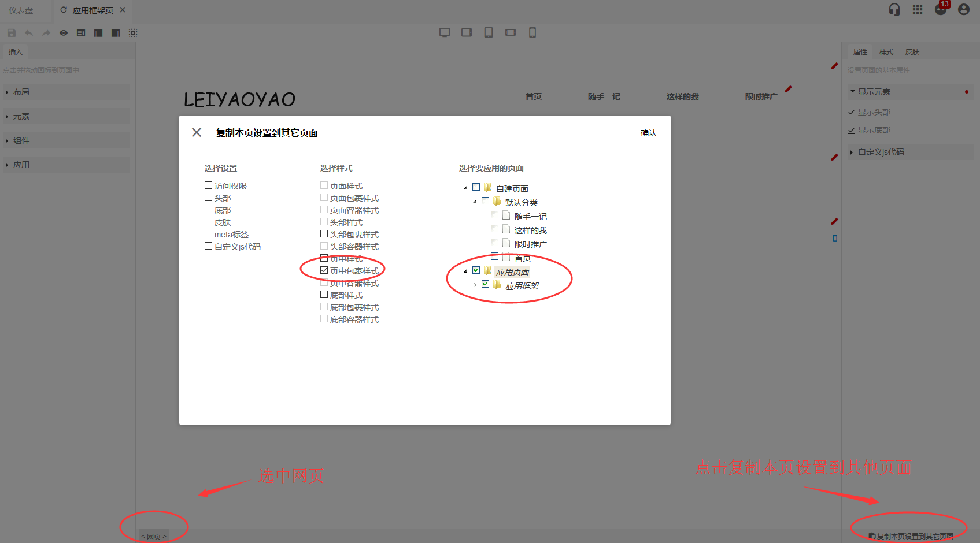Screen dimensions: 980x543
Task: Select the desktop monitor preview icon
Action: click(x=445, y=32)
